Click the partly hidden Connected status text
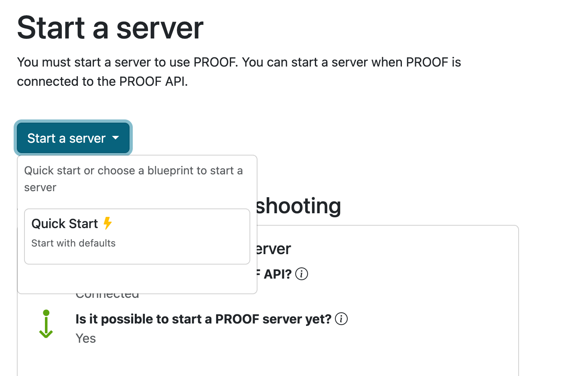Image resolution: width=588 pixels, height=376 pixels. tap(107, 297)
